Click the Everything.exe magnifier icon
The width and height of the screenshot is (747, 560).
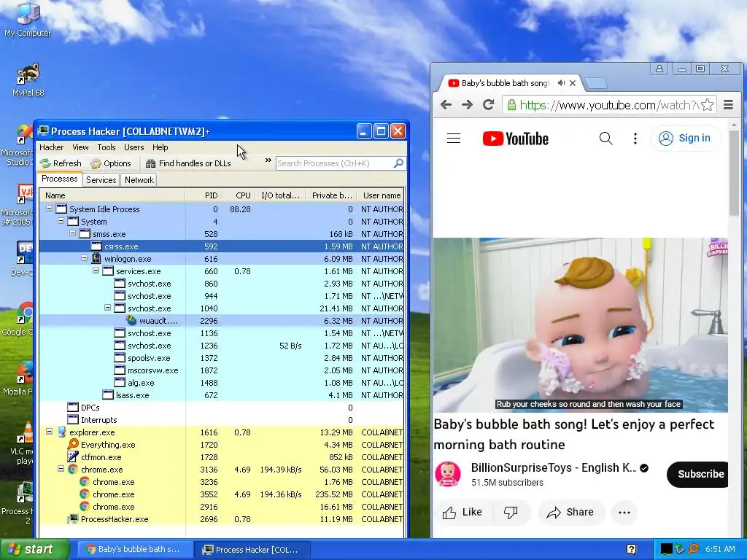click(x=73, y=444)
